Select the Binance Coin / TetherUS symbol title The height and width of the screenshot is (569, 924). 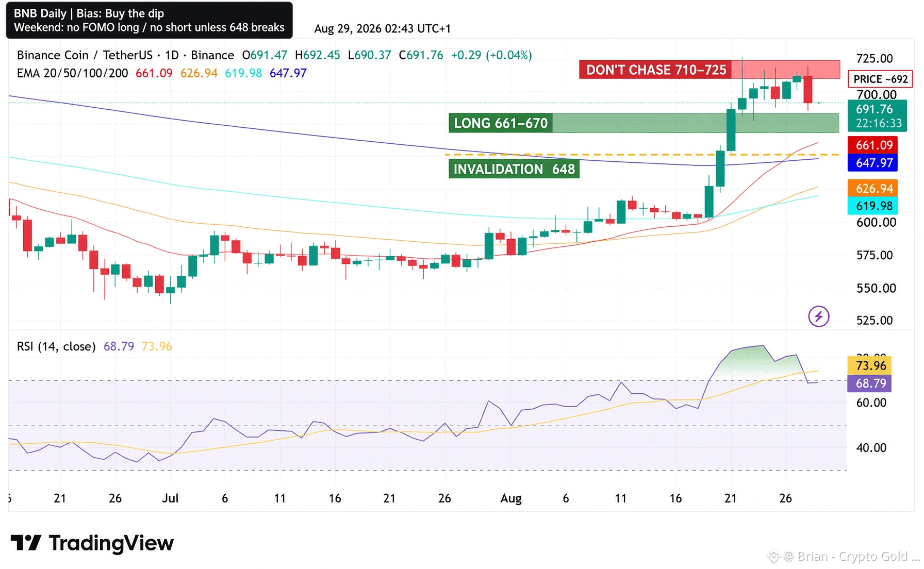[x=85, y=55]
